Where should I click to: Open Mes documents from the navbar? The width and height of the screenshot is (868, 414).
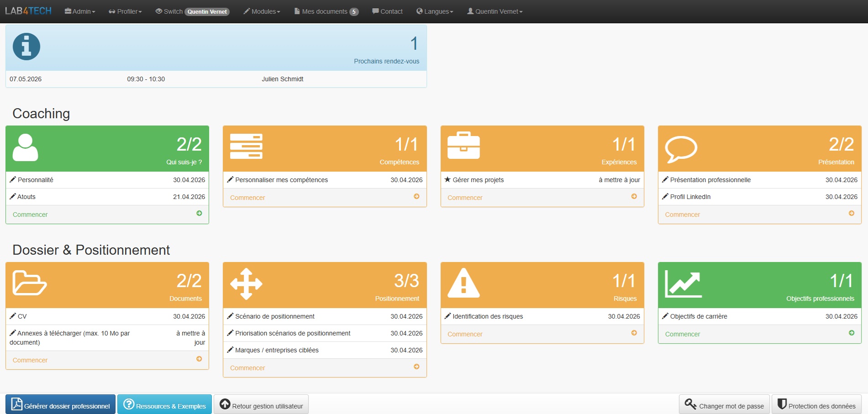coord(326,11)
